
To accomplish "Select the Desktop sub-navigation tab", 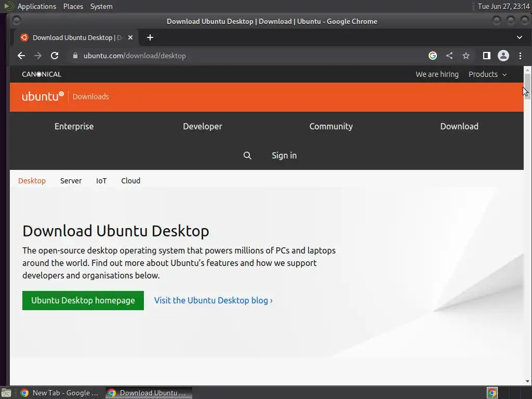I will tap(32, 181).
